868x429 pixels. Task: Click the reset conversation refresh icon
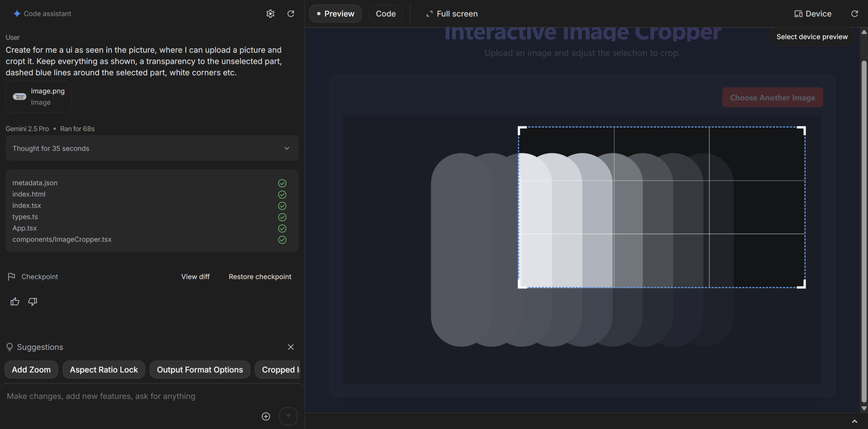click(291, 14)
